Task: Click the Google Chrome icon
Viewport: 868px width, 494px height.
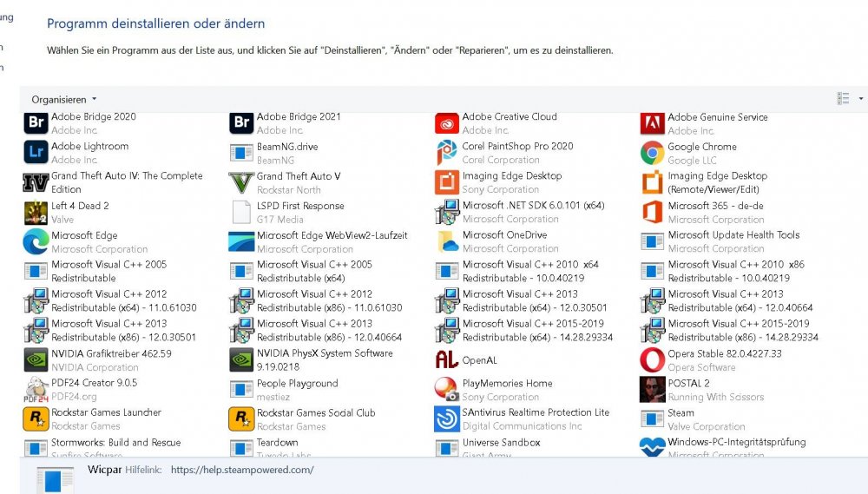Action: coord(652,153)
